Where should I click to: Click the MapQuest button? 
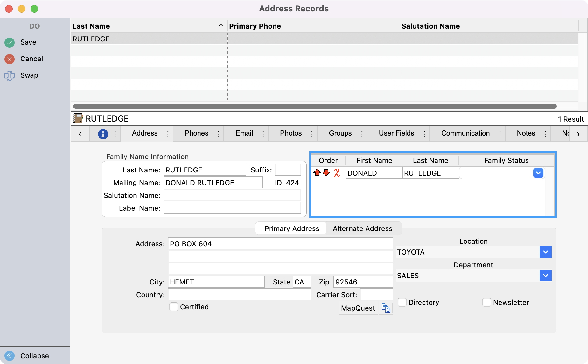(x=358, y=308)
